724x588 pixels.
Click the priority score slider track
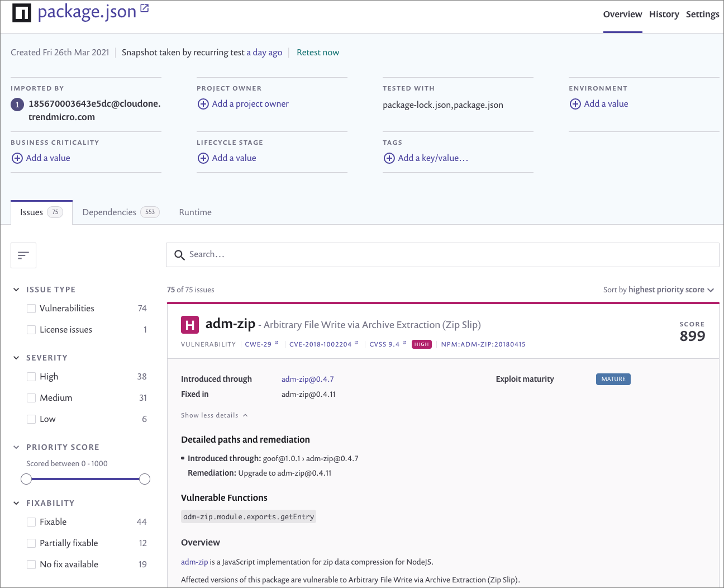(85, 479)
